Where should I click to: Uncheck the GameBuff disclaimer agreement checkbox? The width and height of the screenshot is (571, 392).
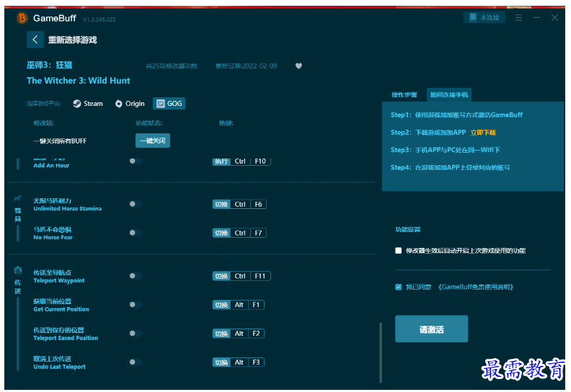click(399, 288)
